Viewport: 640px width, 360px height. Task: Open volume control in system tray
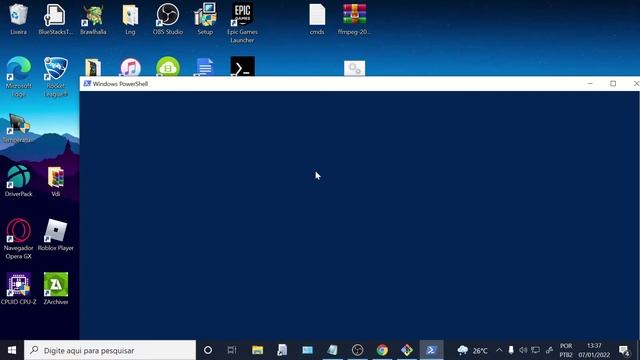(523, 350)
